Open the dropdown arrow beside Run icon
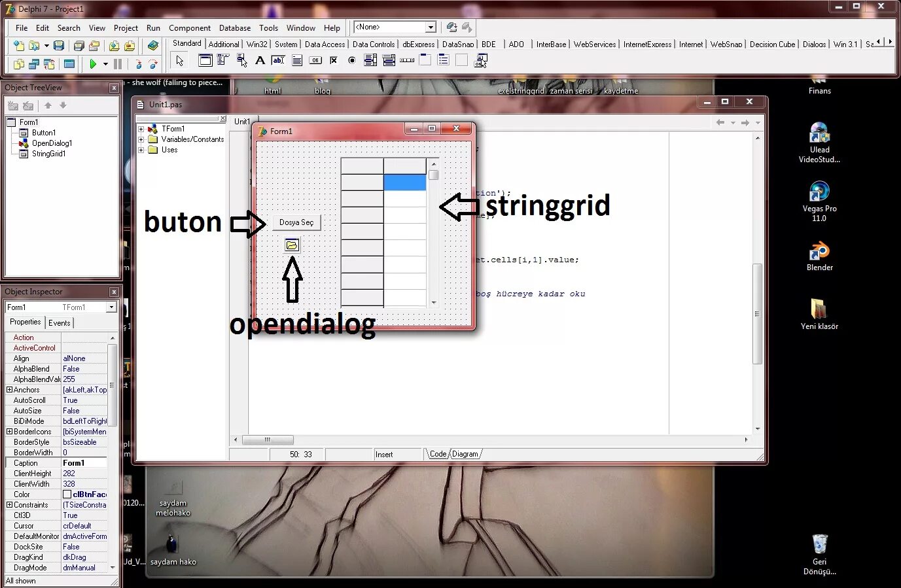Viewport: 901px width, 588px height. 105,64
